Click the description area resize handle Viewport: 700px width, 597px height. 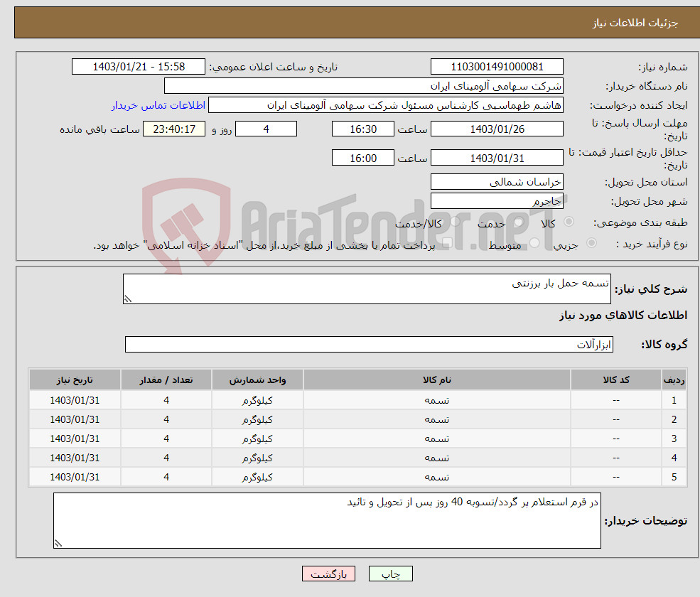[x=128, y=299]
